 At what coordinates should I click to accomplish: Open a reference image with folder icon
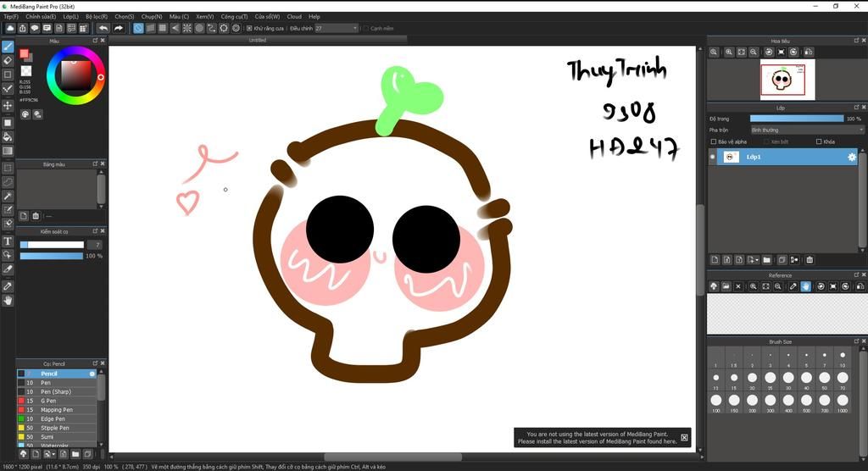point(726,286)
